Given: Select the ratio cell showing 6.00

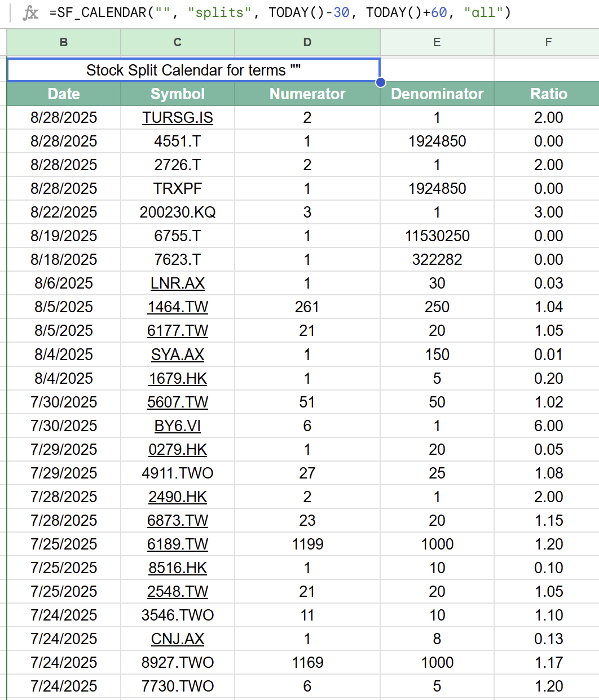Looking at the screenshot, I should pyautogui.click(x=548, y=426).
